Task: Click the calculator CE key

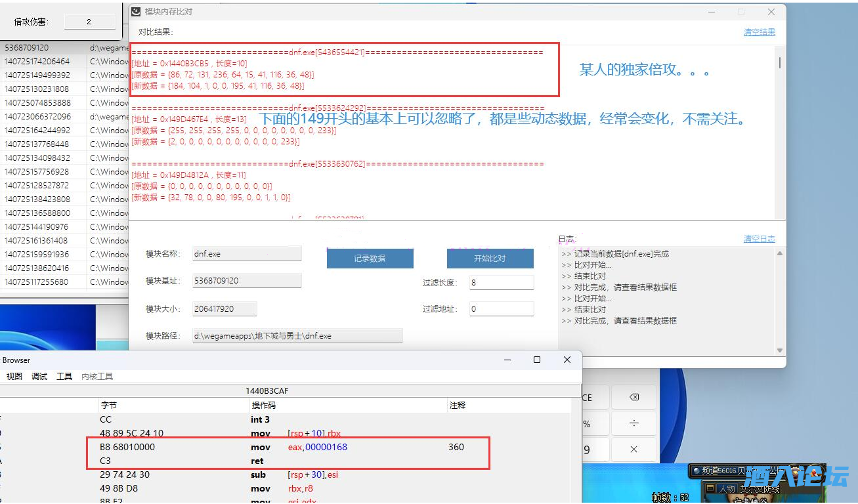Action: [x=587, y=398]
